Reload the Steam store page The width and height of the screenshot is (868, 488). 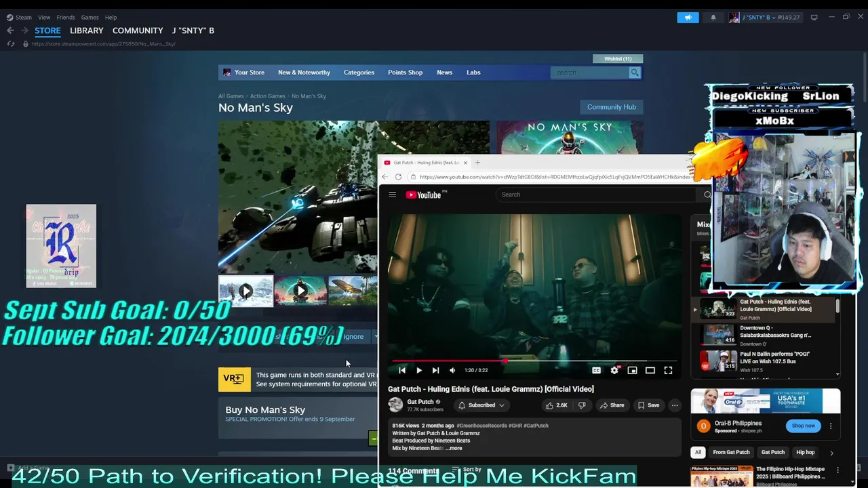click(10, 44)
